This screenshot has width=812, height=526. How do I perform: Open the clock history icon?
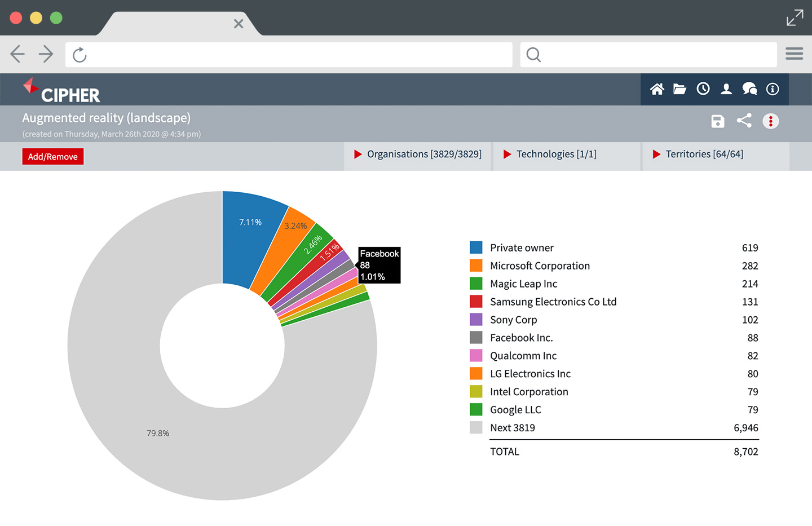(703, 89)
